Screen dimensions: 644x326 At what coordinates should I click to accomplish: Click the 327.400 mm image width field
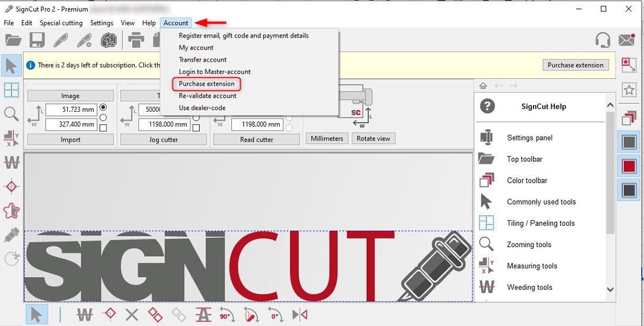tap(71, 124)
